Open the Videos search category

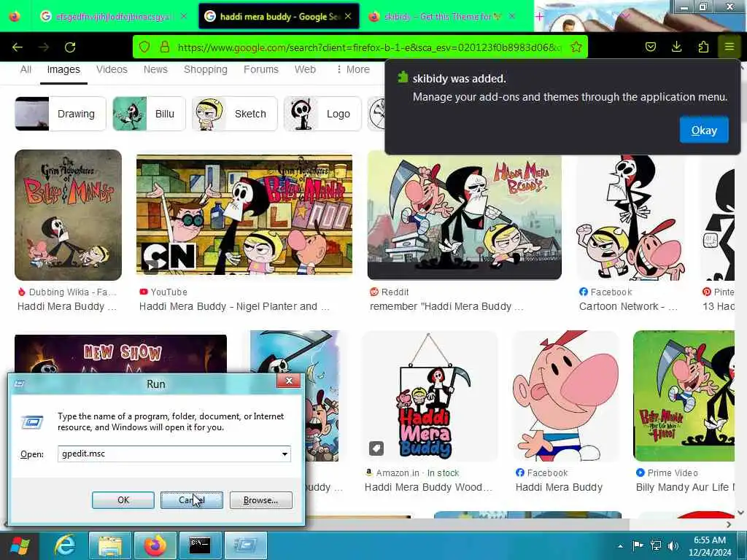(x=112, y=69)
